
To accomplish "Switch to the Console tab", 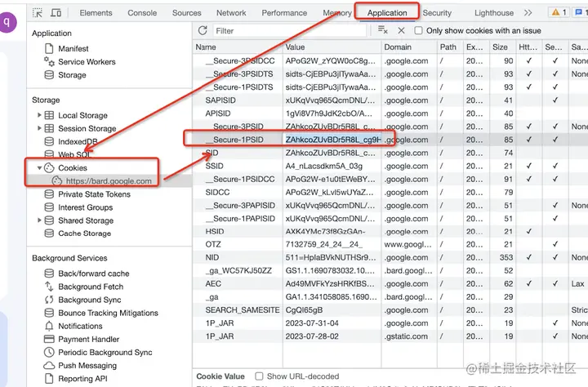I will (x=142, y=13).
